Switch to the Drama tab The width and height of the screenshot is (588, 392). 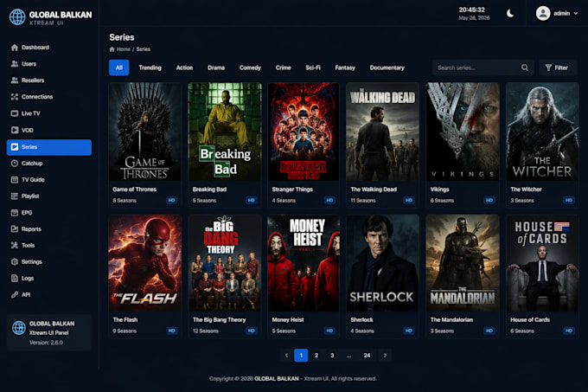[x=216, y=67]
